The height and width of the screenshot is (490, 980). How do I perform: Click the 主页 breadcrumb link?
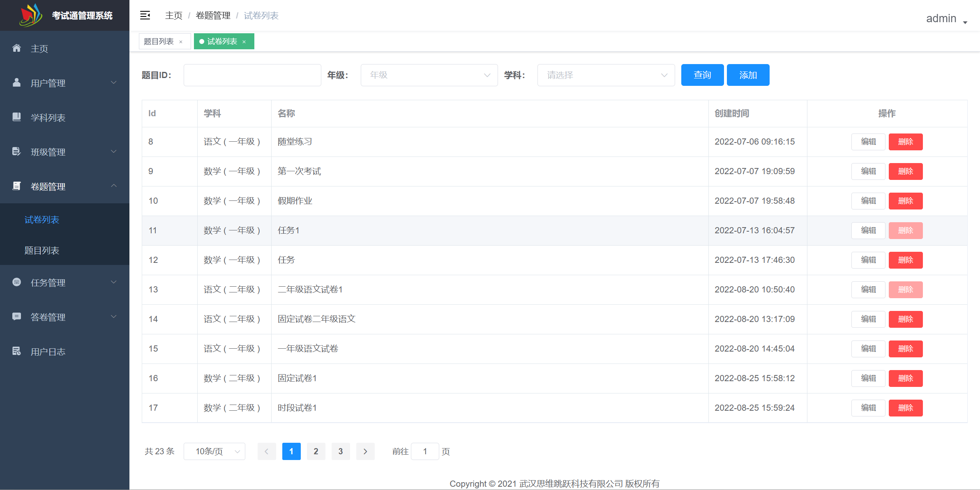174,16
